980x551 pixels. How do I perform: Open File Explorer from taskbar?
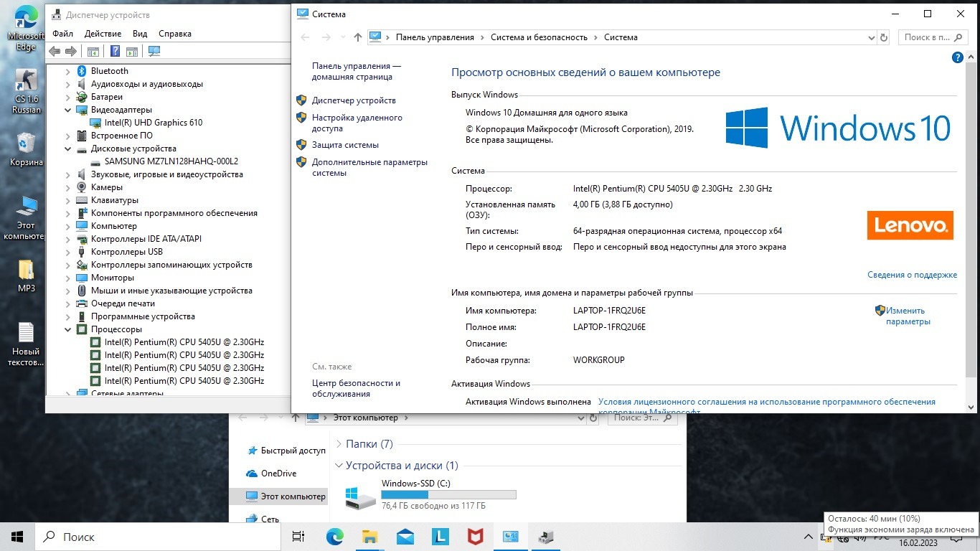(369, 537)
